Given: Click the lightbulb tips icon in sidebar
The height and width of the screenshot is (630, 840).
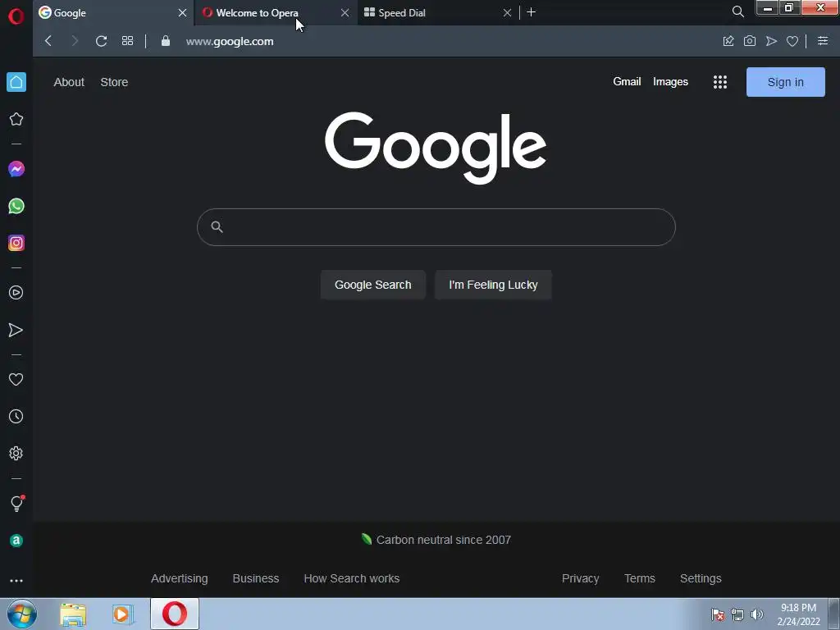Looking at the screenshot, I should [16, 503].
